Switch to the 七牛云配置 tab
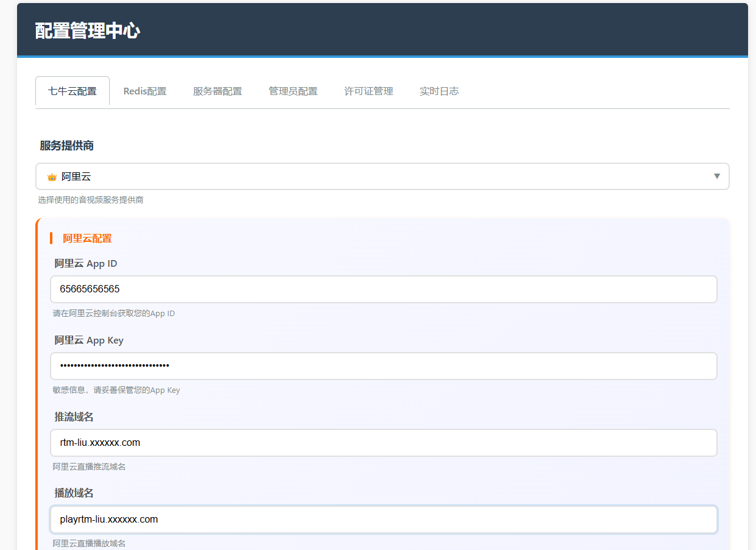The image size is (756, 550). click(x=72, y=91)
